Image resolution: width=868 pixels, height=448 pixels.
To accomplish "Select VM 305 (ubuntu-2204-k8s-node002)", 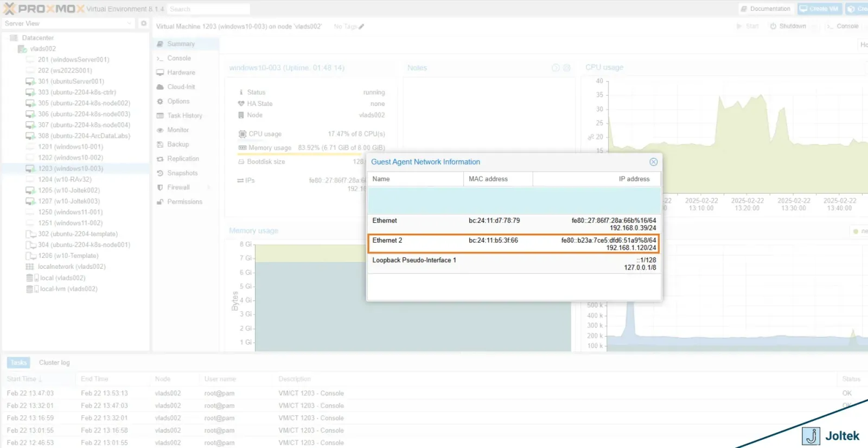I will tap(84, 103).
